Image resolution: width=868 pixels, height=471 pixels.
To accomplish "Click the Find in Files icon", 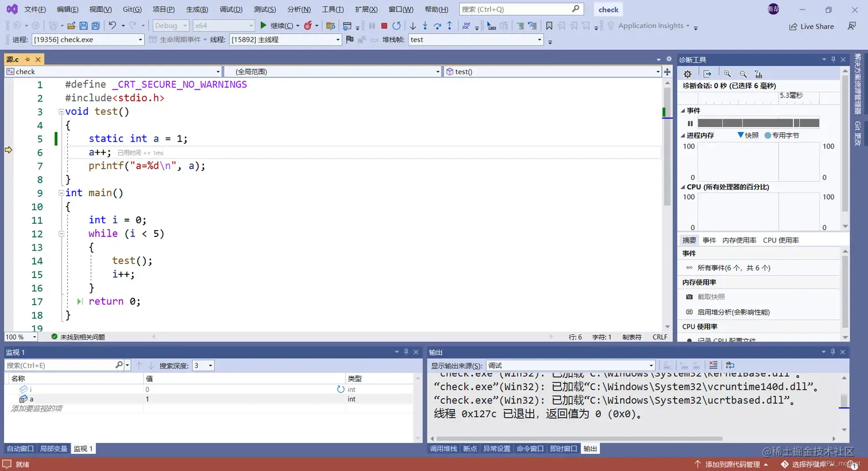I will [x=330, y=26].
